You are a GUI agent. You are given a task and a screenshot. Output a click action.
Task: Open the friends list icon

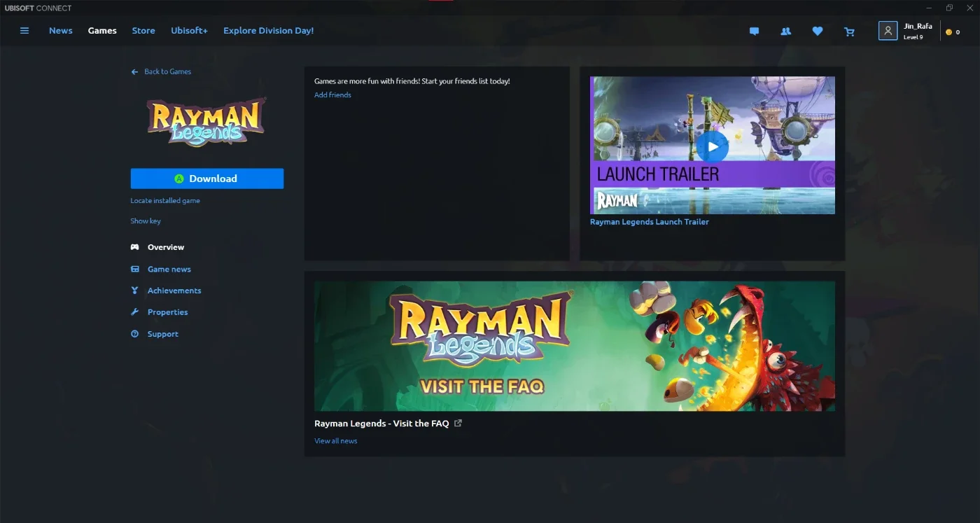[785, 32]
